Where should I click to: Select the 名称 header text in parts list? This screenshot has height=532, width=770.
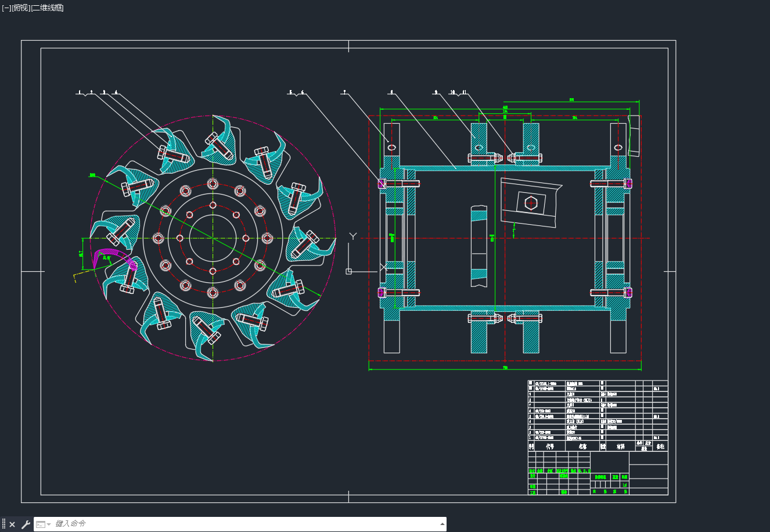tap(582, 447)
